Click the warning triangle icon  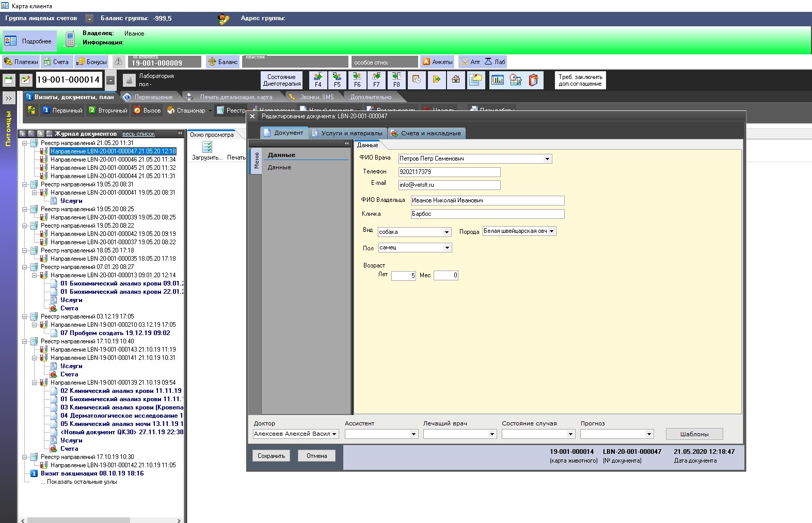(119, 62)
